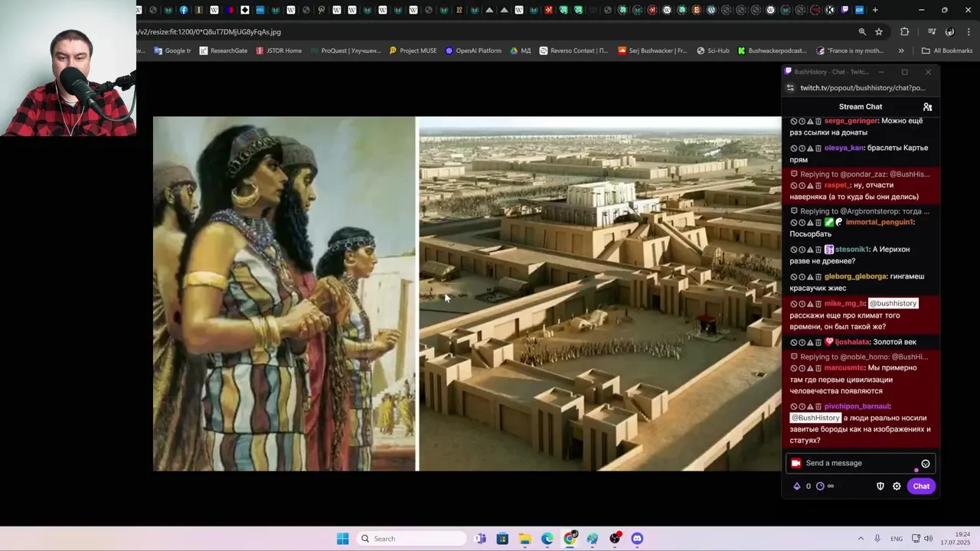Viewport: 980px width, 551px height.
Task: Bookmark this page with star icon
Action: pyautogui.click(x=879, y=32)
